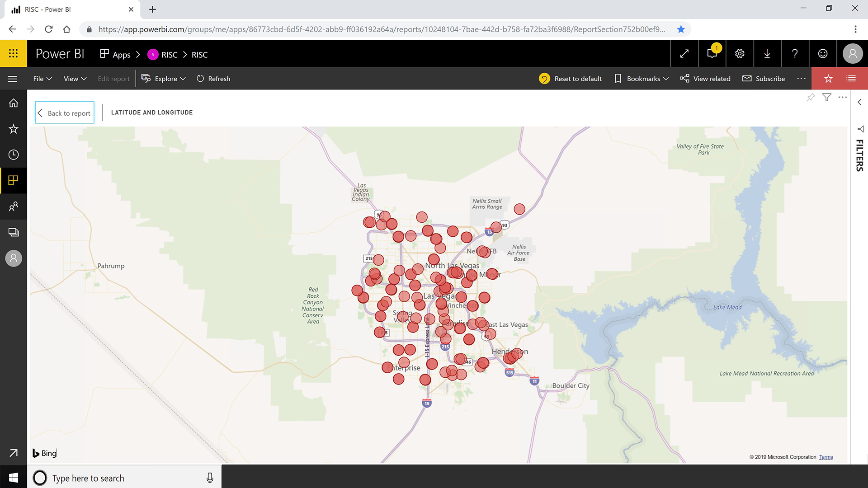The height and width of the screenshot is (488, 868).
Task: Toggle favorite red star button
Action: click(x=828, y=79)
